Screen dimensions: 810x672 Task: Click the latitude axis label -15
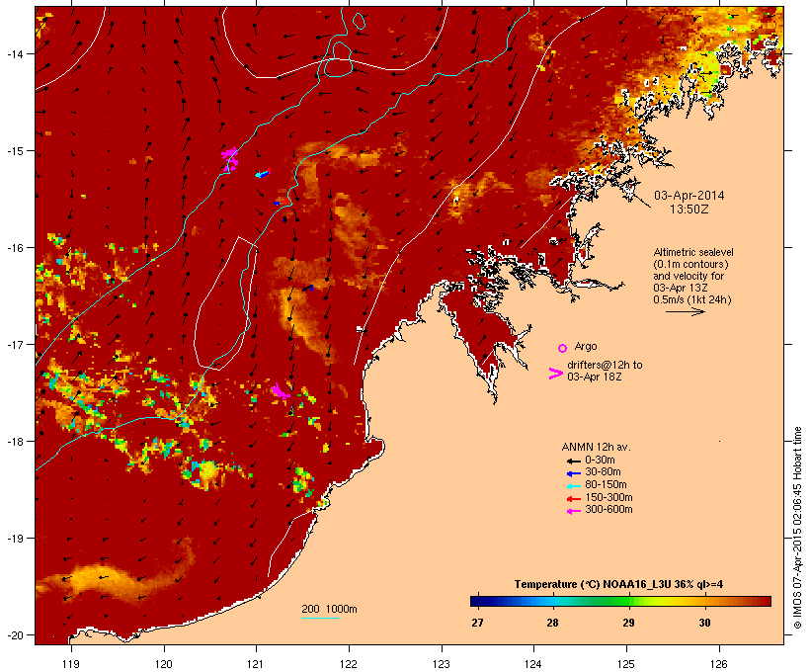[x=14, y=151]
